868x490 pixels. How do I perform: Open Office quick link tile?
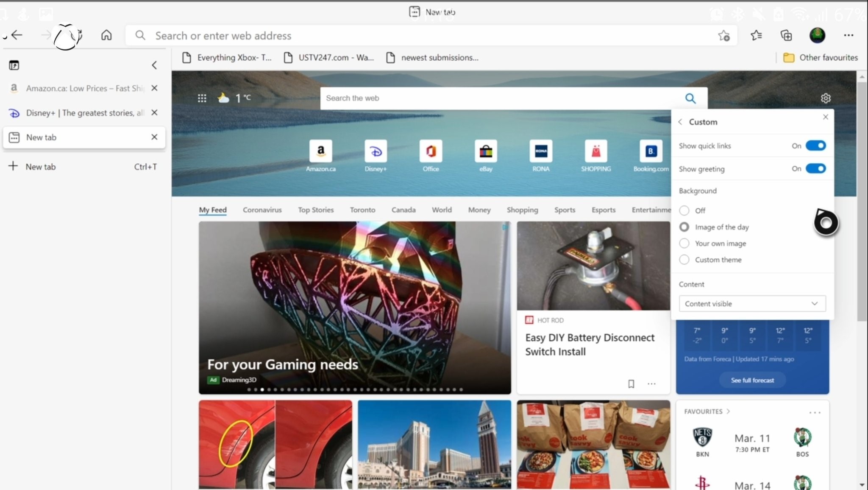(431, 156)
